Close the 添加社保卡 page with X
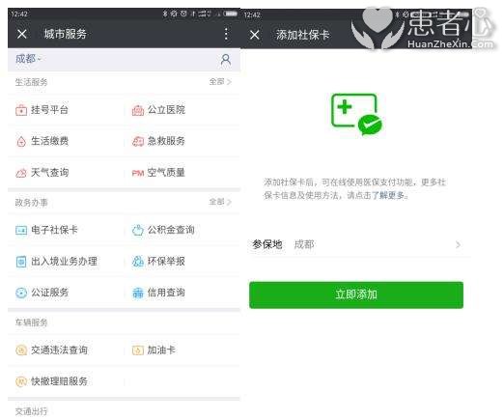504x420 pixels. [255, 35]
